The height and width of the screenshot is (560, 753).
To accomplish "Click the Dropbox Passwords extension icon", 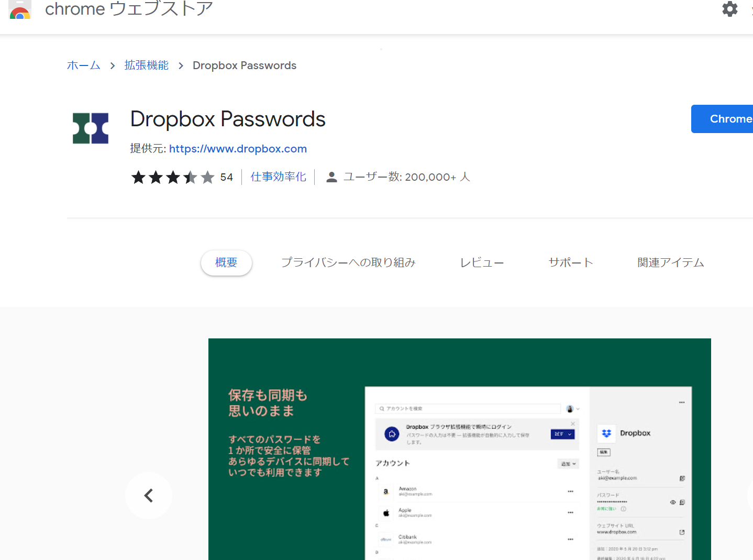I will point(91,128).
